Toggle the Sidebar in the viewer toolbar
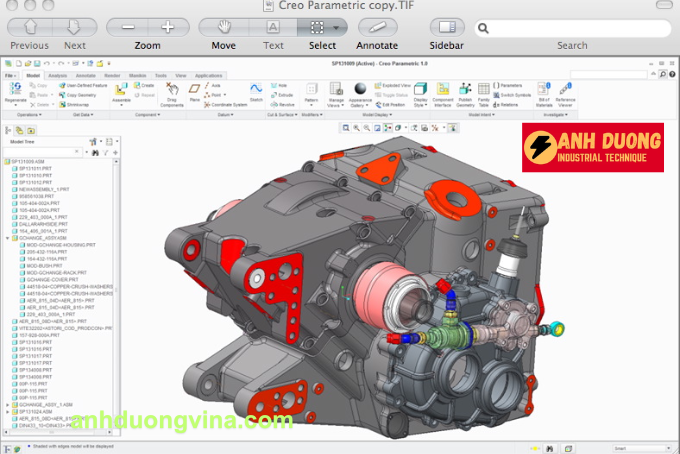The height and width of the screenshot is (454, 680). 446,27
